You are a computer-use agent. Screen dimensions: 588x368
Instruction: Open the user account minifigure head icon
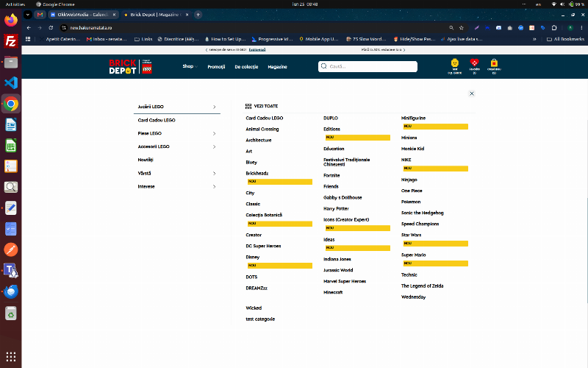point(454,63)
